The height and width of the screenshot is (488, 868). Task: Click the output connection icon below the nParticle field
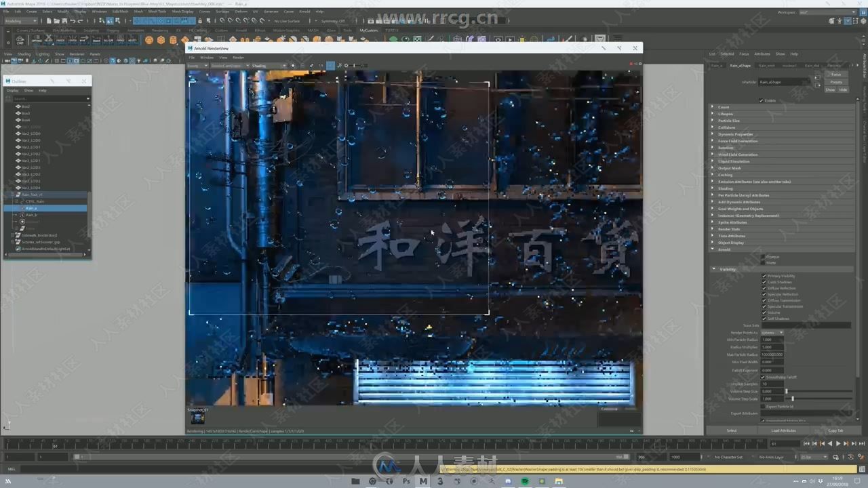point(817,85)
